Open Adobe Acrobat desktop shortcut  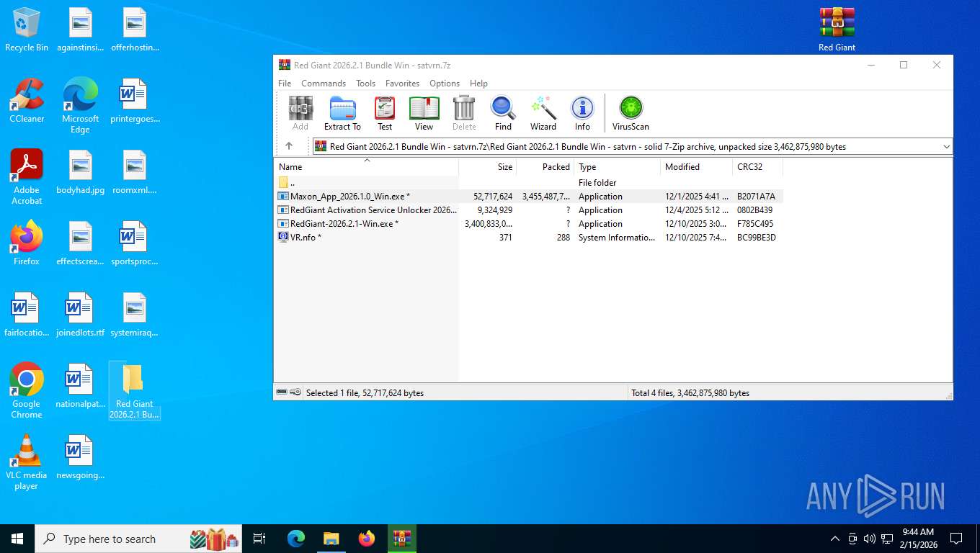pos(27,177)
